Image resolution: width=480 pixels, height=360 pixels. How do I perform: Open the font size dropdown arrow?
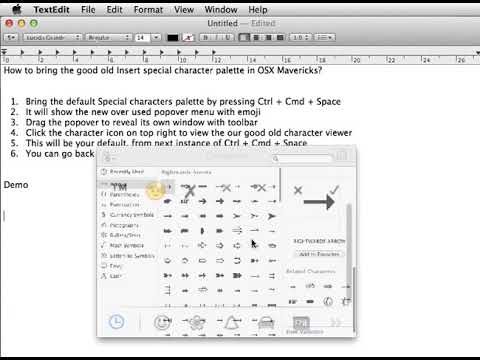pyautogui.click(x=156, y=37)
